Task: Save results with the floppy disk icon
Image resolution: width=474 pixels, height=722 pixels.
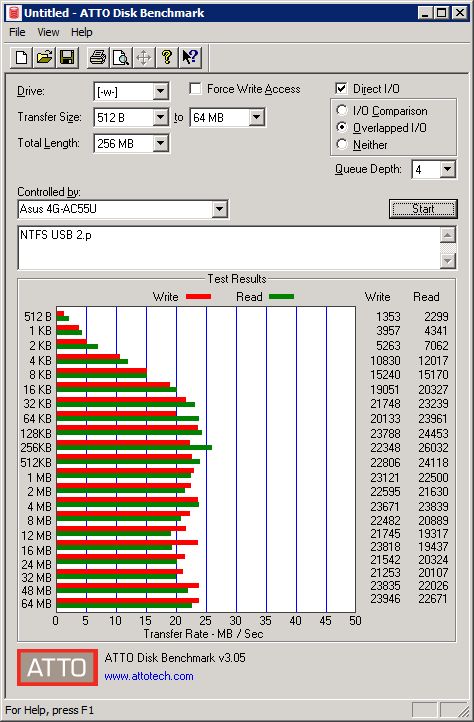Action: click(67, 58)
